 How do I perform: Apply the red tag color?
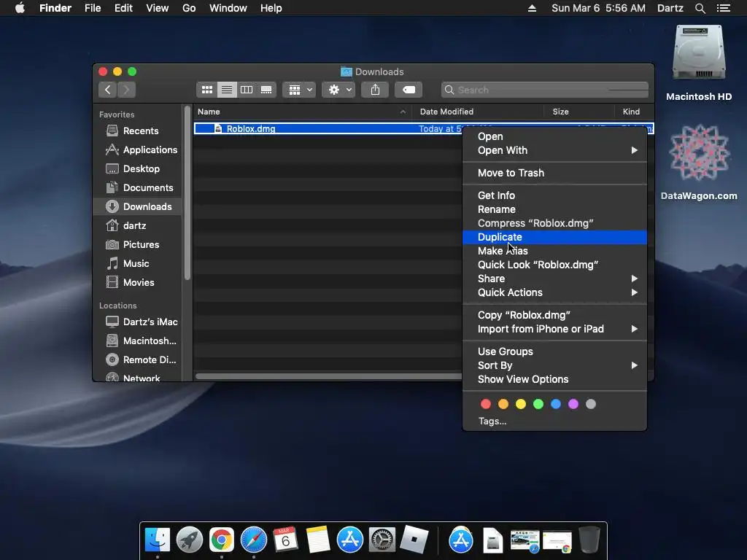485,404
